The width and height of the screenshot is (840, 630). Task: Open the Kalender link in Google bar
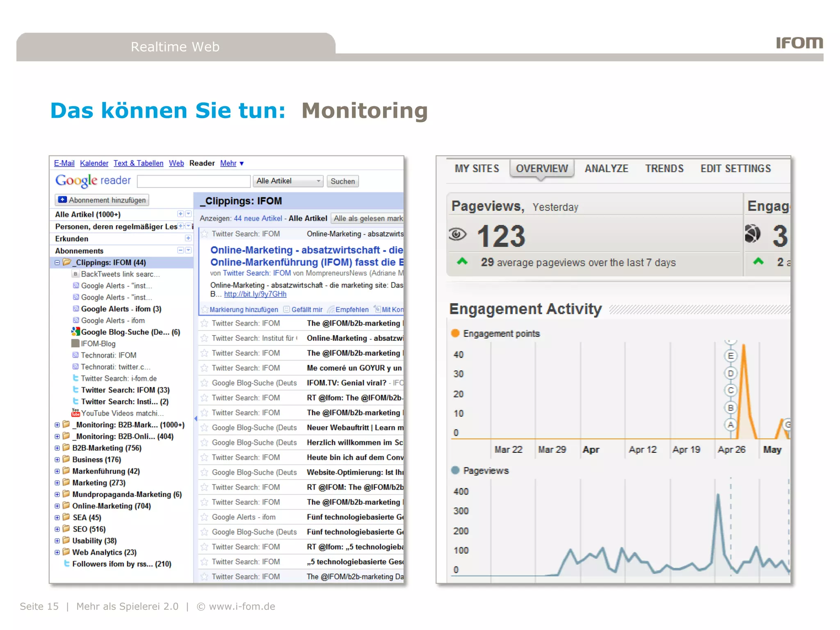point(94,163)
